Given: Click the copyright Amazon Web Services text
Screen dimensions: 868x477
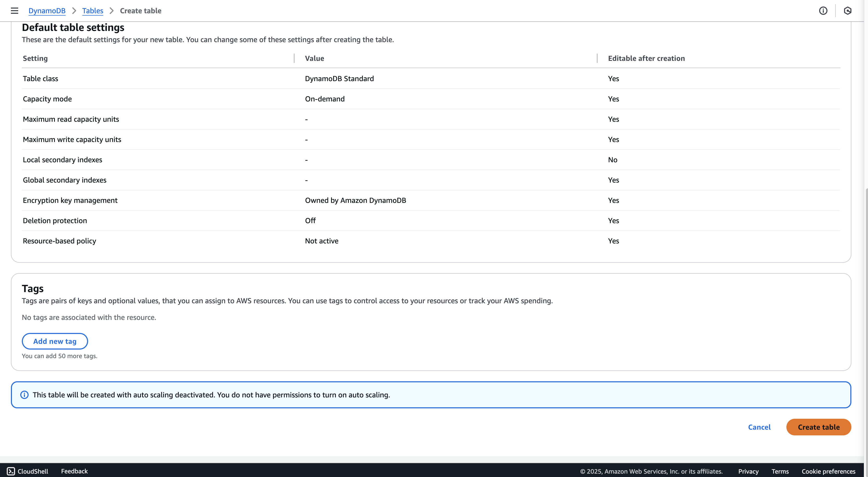Looking at the screenshot, I should coord(651,471).
